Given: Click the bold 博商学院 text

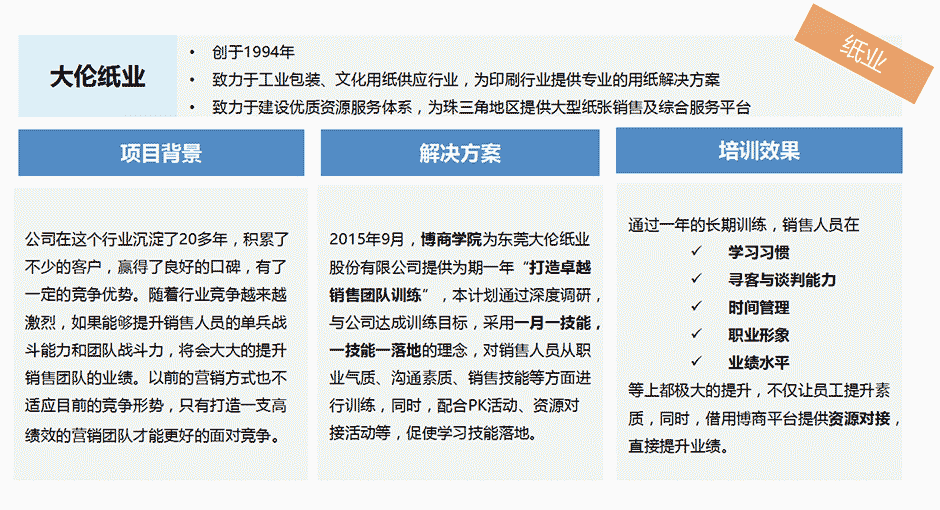Looking at the screenshot, I should click(x=451, y=239).
